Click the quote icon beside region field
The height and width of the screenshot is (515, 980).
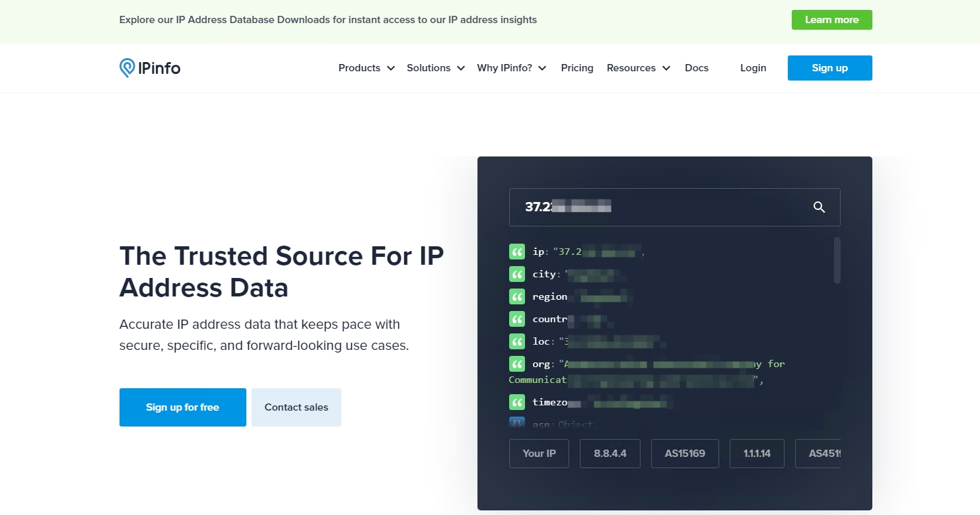[516, 296]
